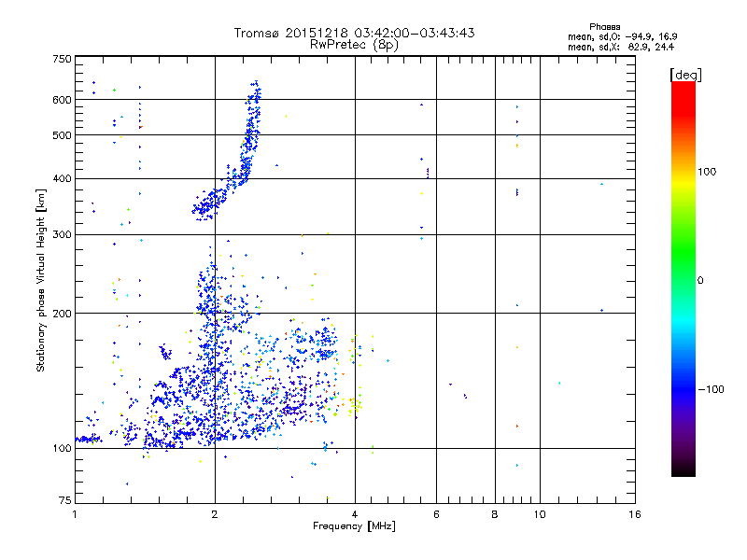Click the subtitle "RwPretec (8p)"
The height and width of the screenshot is (560, 747).
pyautogui.click(x=354, y=45)
